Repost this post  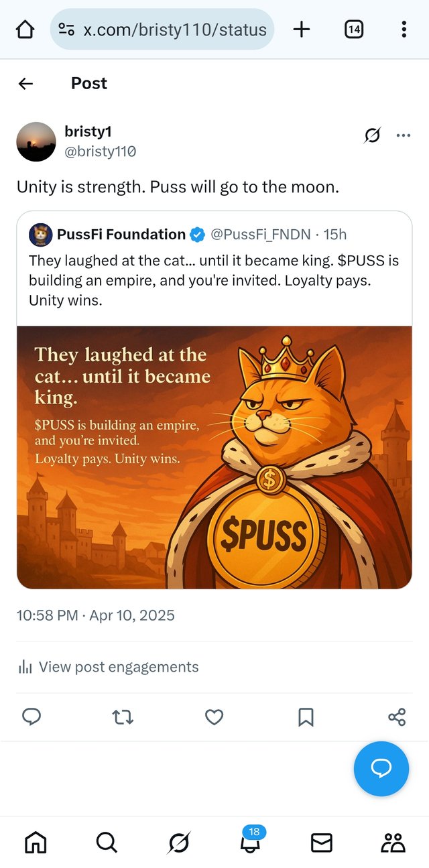click(123, 717)
